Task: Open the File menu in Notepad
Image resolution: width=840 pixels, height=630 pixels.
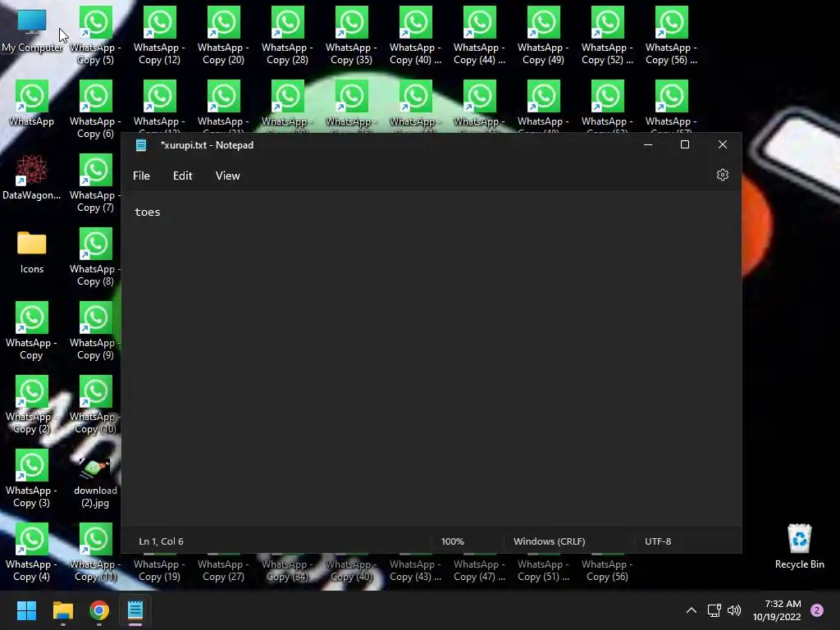Action: [x=141, y=176]
